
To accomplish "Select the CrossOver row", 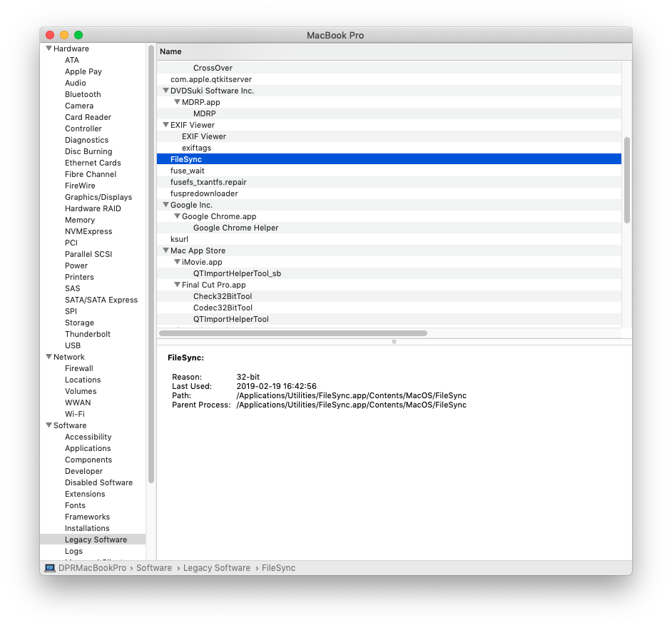I will tap(389, 68).
